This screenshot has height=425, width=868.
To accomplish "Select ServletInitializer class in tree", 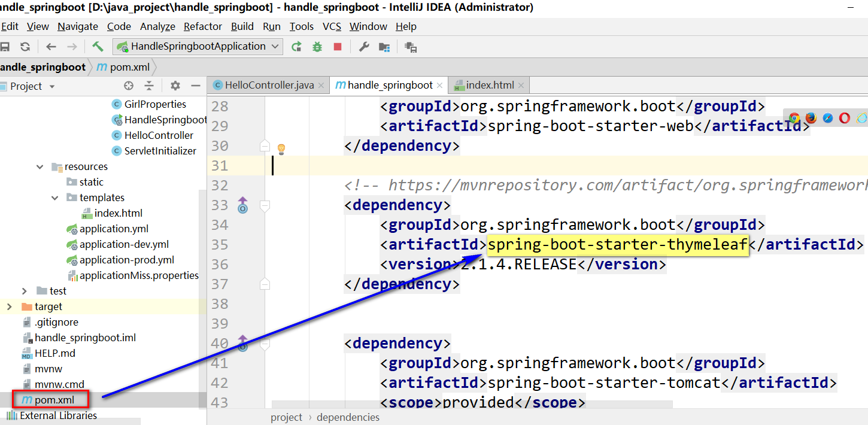I will [154, 151].
